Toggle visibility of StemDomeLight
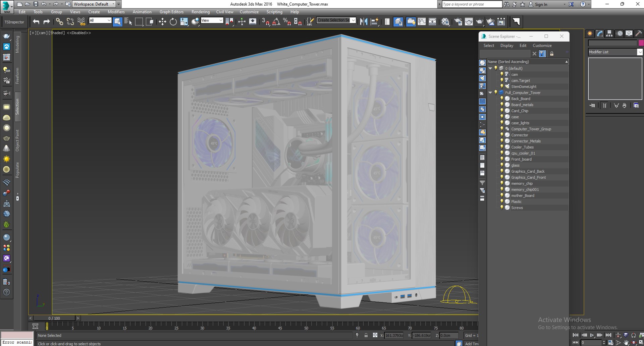 coord(502,86)
